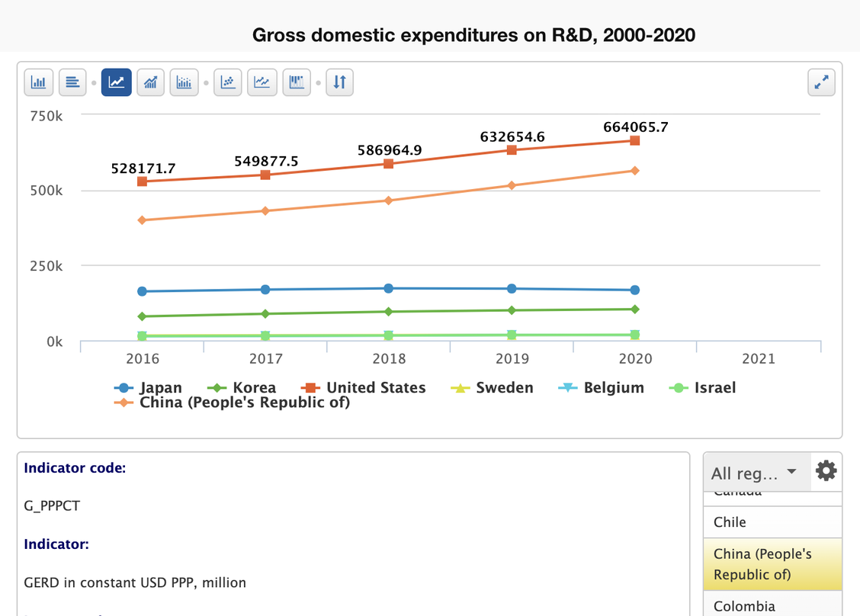Select Colombia in the country list
Screen dimensions: 860x616
click(x=743, y=606)
